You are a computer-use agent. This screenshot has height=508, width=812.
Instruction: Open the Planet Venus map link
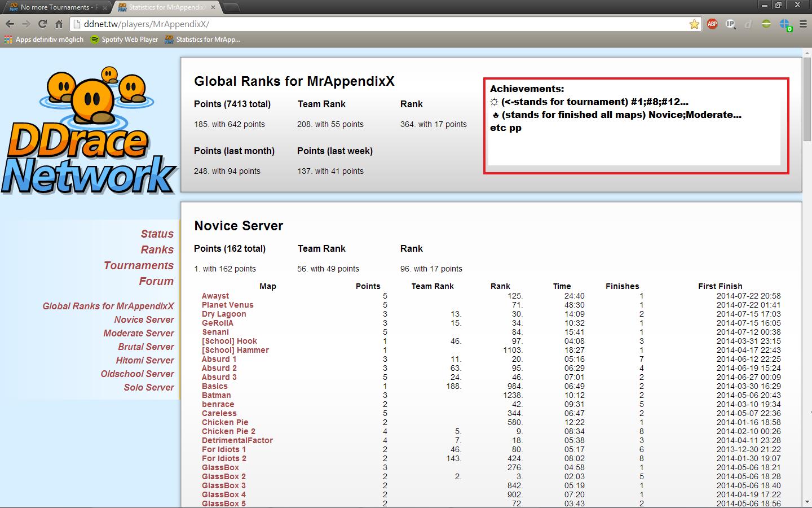(227, 305)
